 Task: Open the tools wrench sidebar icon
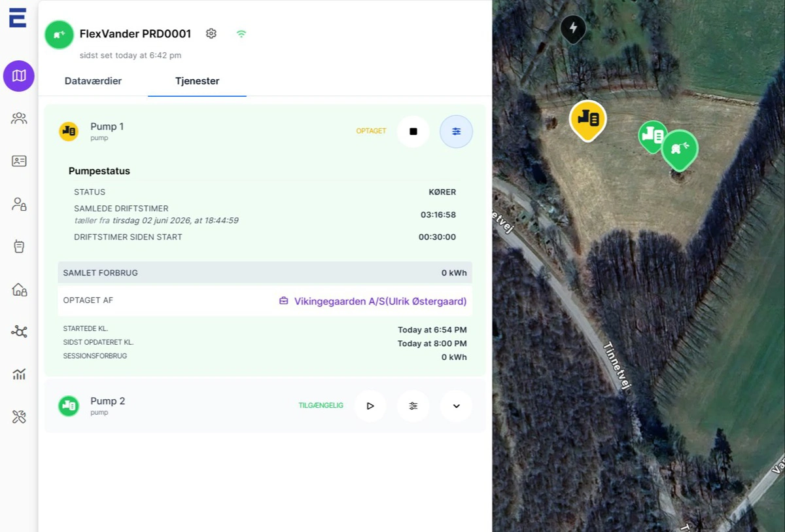[19, 417]
